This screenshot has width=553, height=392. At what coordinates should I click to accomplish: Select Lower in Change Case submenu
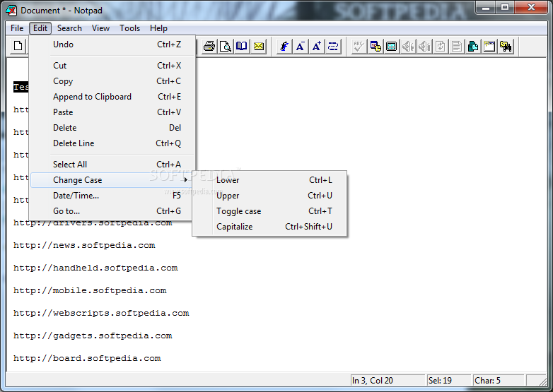270,180
